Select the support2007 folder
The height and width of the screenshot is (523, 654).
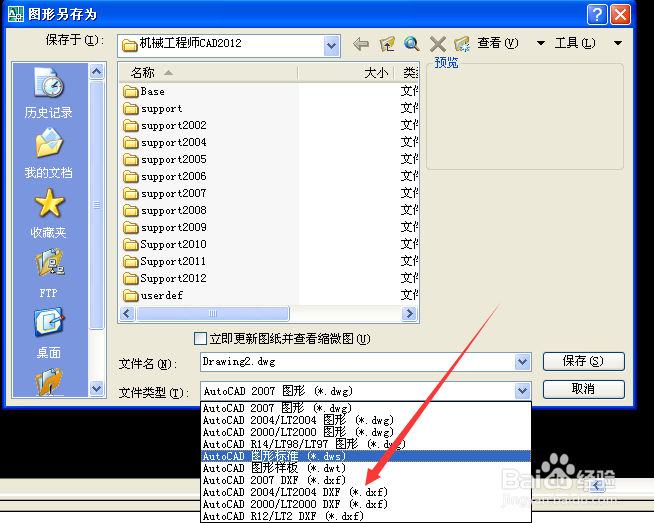[x=165, y=194]
